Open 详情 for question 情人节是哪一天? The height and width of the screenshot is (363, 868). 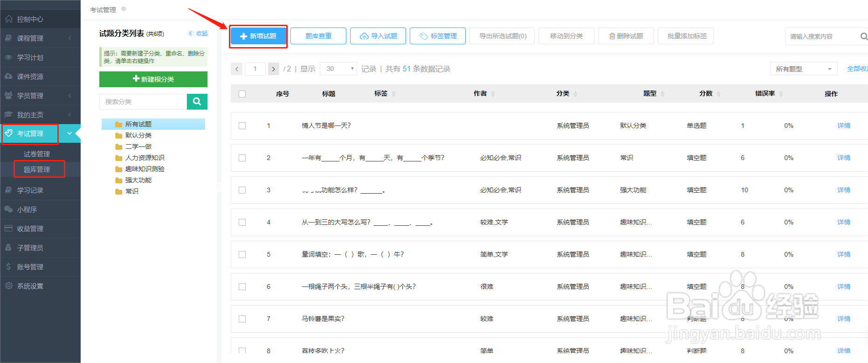(x=844, y=126)
